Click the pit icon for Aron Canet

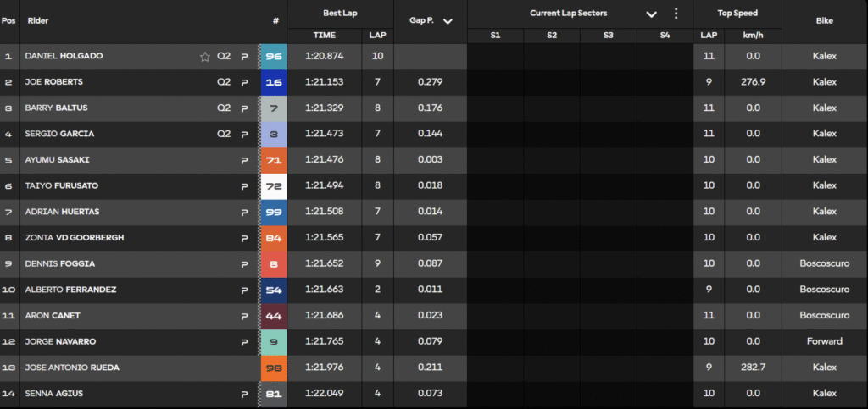[245, 316]
